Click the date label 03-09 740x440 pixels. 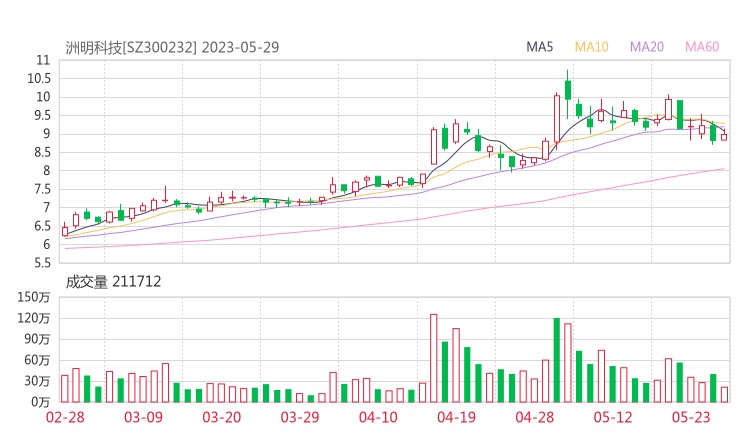pyautogui.click(x=143, y=417)
